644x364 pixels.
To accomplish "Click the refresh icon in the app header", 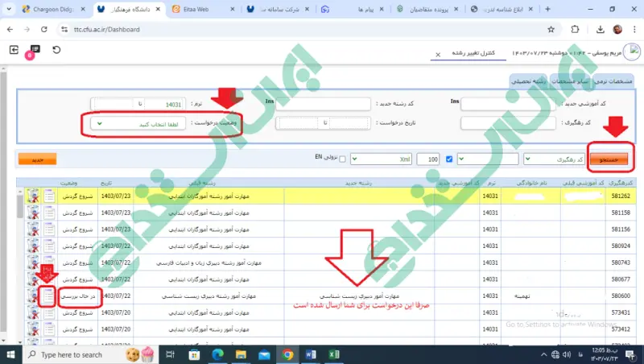I will click(x=56, y=50).
